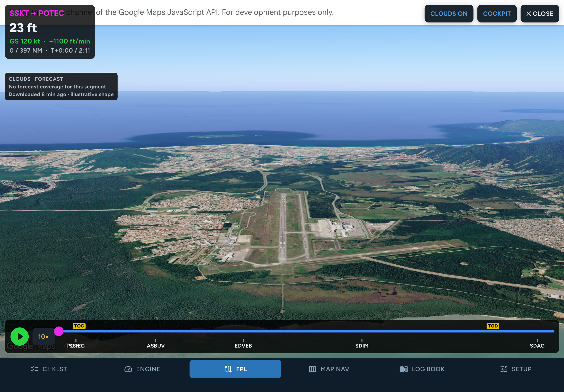Select the FPL tab
This screenshot has width=564, height=392.
click(235, 369)
